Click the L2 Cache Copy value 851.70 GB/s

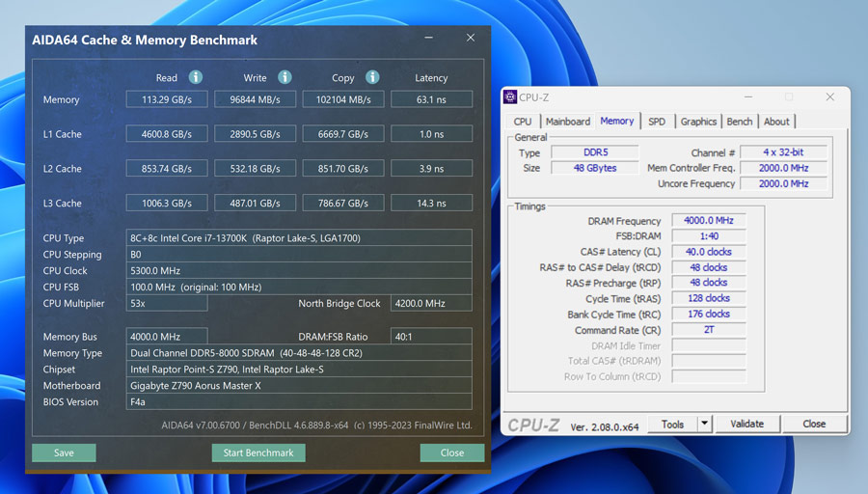click(x=343, y=168)
